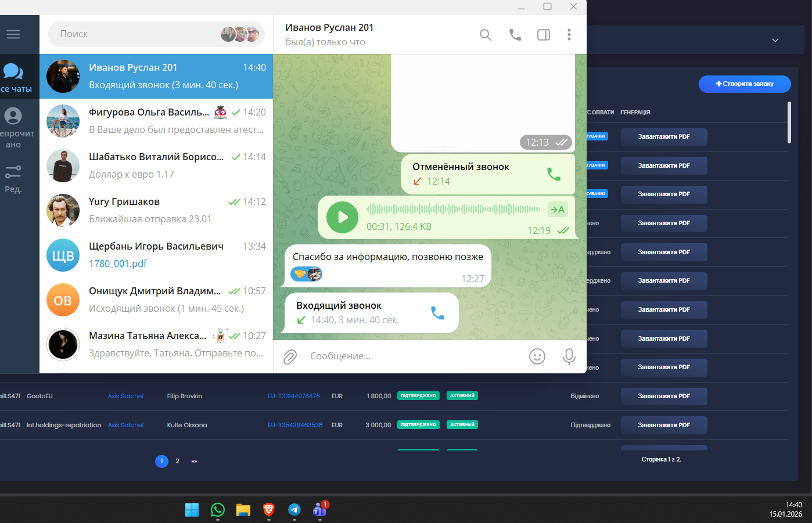This screenshot has height=523, width=812.
Task: Open the transaction EU-1133144976476 link
Action: (294, 396)
